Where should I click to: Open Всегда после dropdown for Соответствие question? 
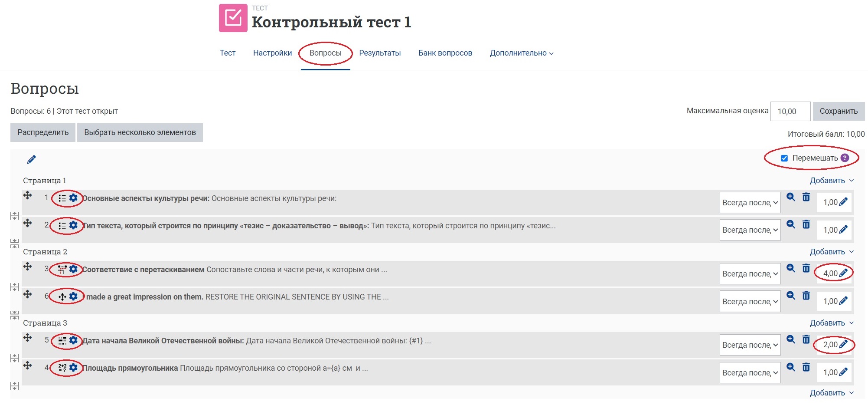[750, 274]
